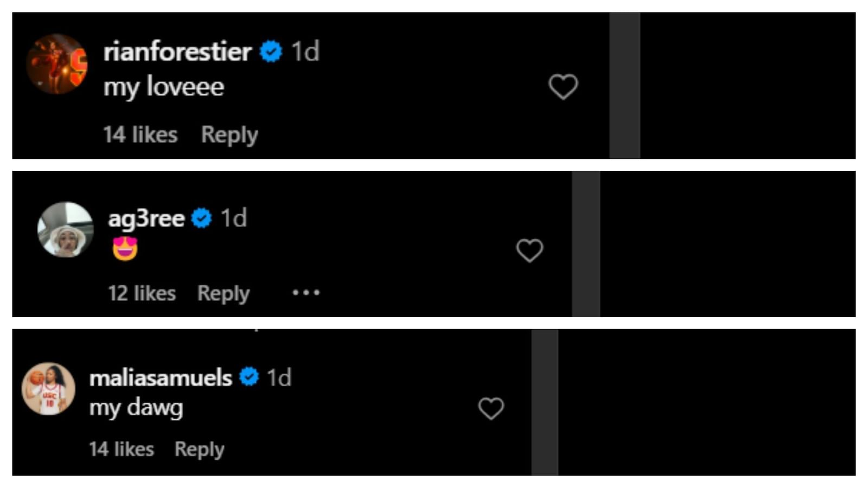Reply to rianforestier's comment
The image size is (868, 488).
(229, 134)
